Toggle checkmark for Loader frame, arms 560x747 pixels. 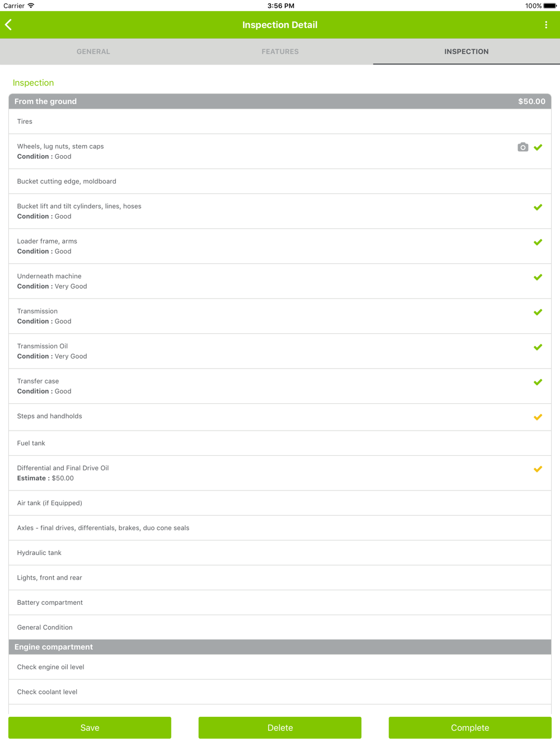(538, 242)
